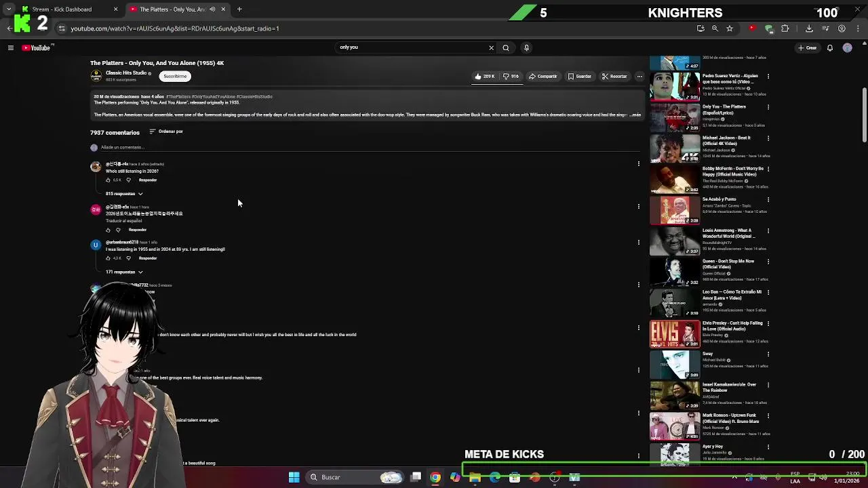Click install app icon in address bar
Image resolution: width=868 pixels, height=488 pixels.
pyautogui.click(x=701, y=28)
